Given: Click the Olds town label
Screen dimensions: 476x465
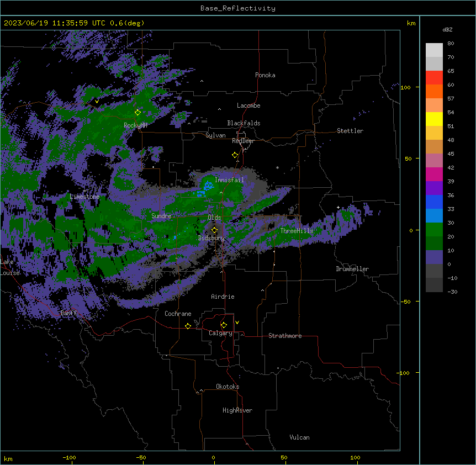Looking at the screenshot, I should (x=214, y=218).
